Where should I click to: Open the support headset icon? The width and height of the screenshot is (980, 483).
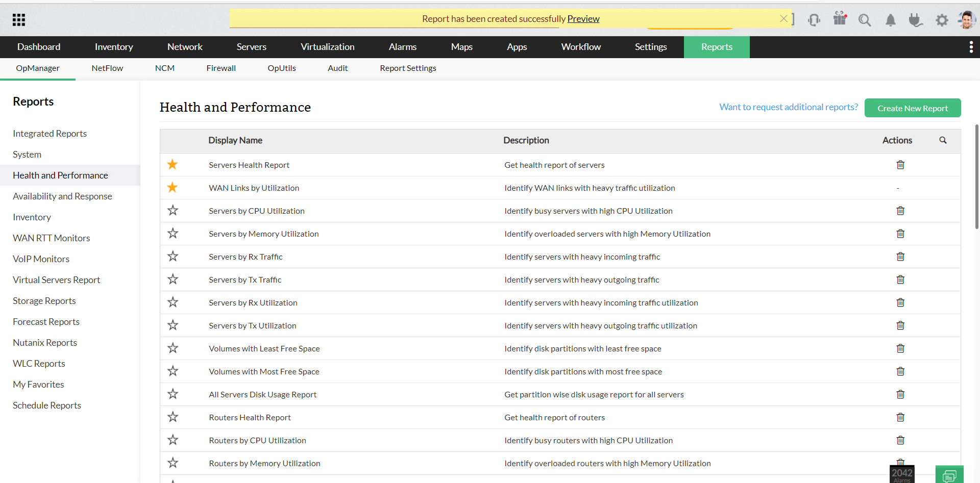pyautogui.click(x=814, y=20)
